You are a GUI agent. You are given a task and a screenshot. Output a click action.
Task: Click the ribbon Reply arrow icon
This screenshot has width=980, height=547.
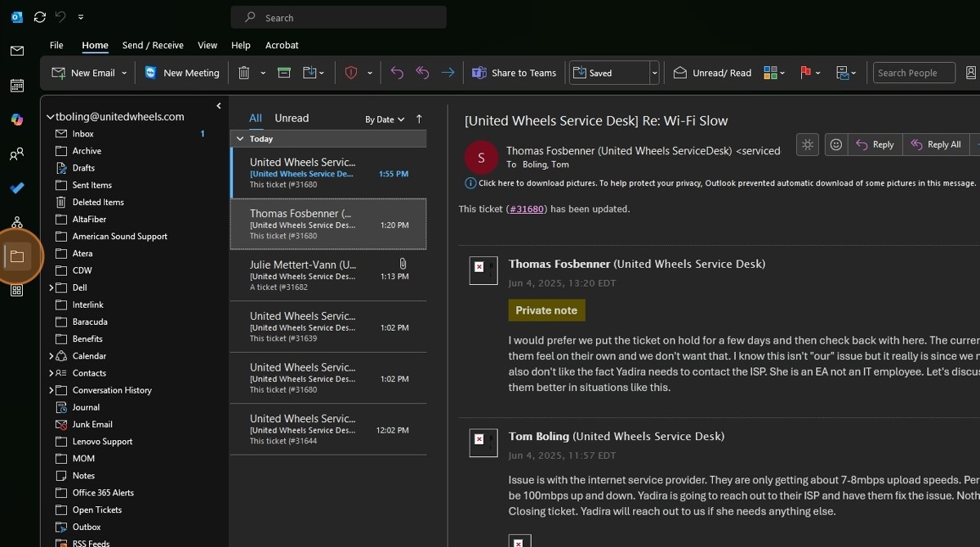[397, 73]
